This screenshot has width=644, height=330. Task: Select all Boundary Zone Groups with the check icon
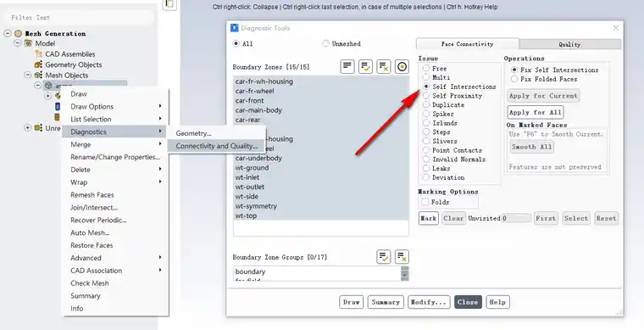point(383,256)
